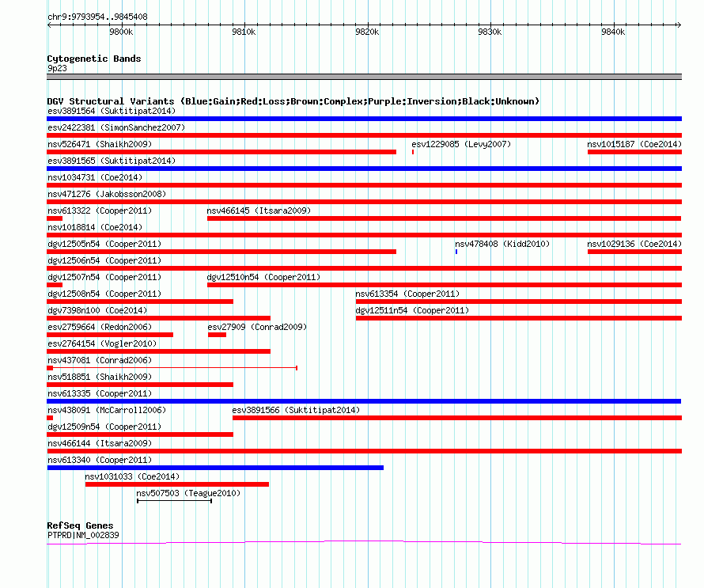This screenshot has width=704, height=588.
Task: Select the dgv12510n54 (Cooper2011) label
Action: point(263,277)
